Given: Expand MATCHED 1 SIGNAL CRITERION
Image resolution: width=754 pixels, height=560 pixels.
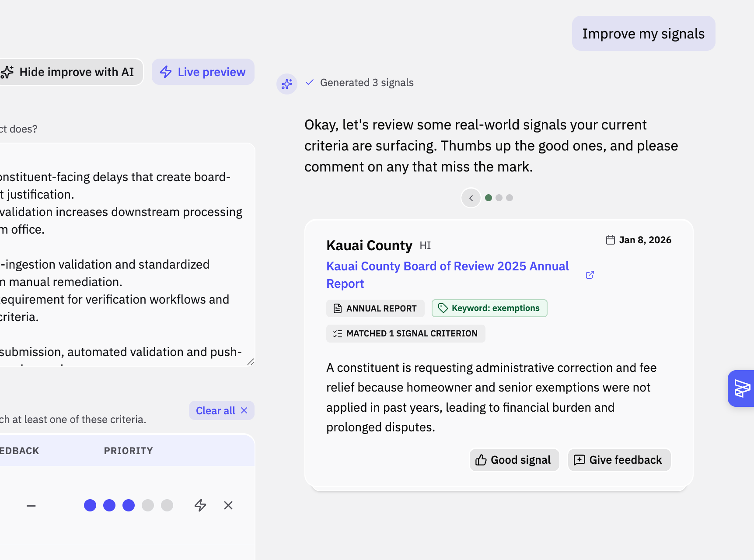Looking at the screenshot, I should [405, 333].
